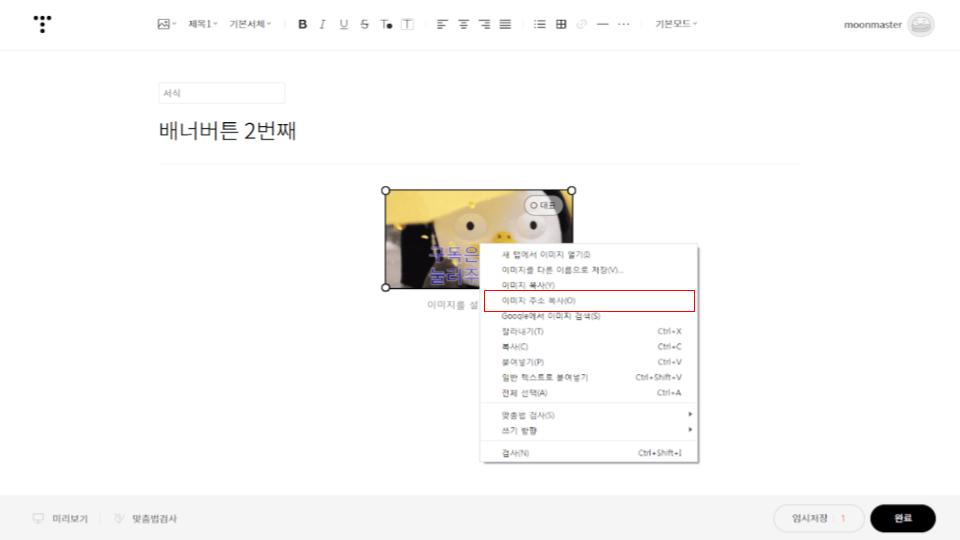
Task: Align text right
Action: coord(484,24)
